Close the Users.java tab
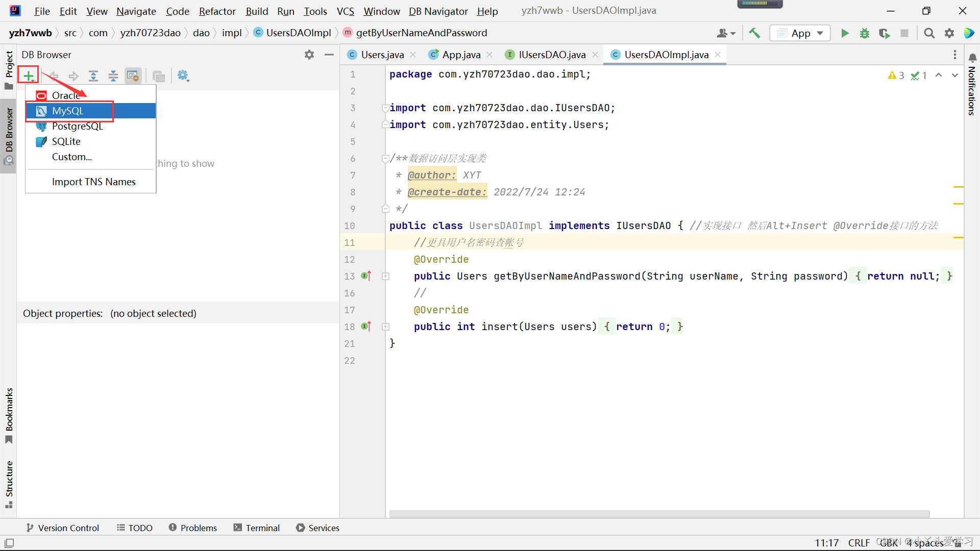Screen dimensions: 980x551 tap(413, 55)
